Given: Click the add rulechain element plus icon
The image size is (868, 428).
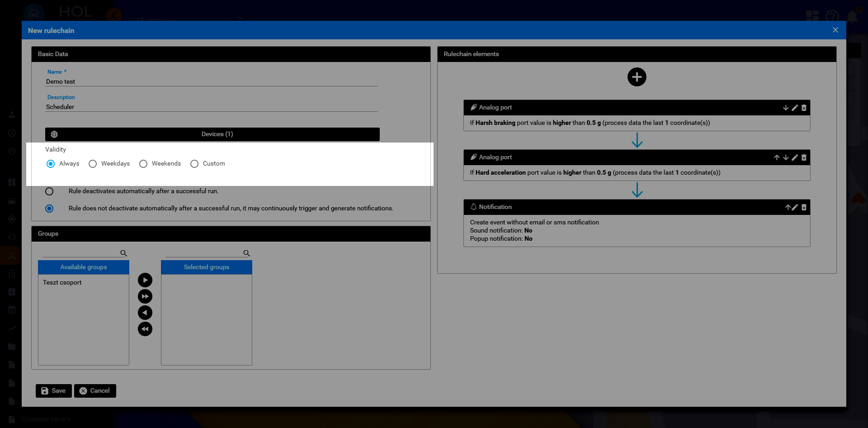Looking at the screenshot, I should pos(637,77).
